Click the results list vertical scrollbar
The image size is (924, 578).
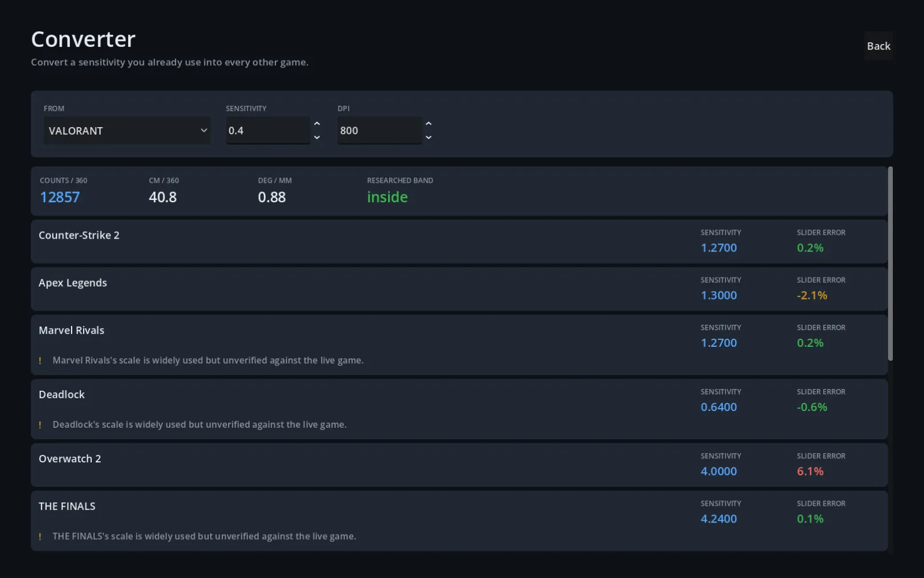tap(891, 264)
